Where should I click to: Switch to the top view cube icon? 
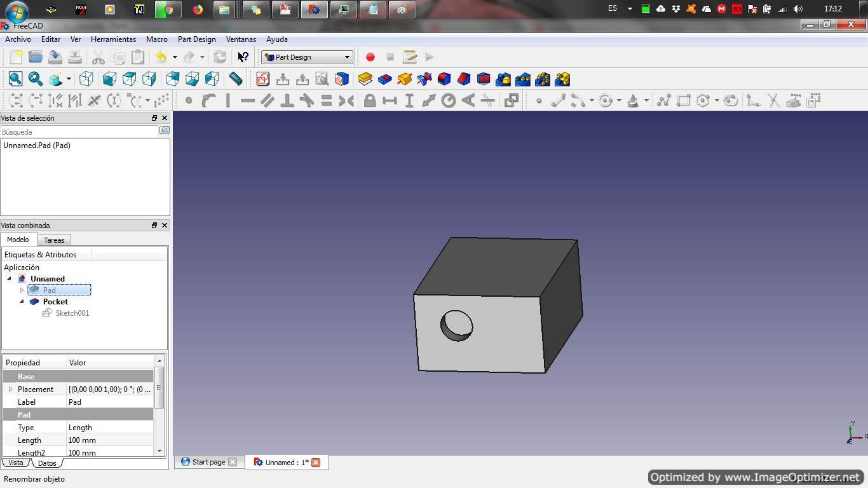[x=129, y=79]
